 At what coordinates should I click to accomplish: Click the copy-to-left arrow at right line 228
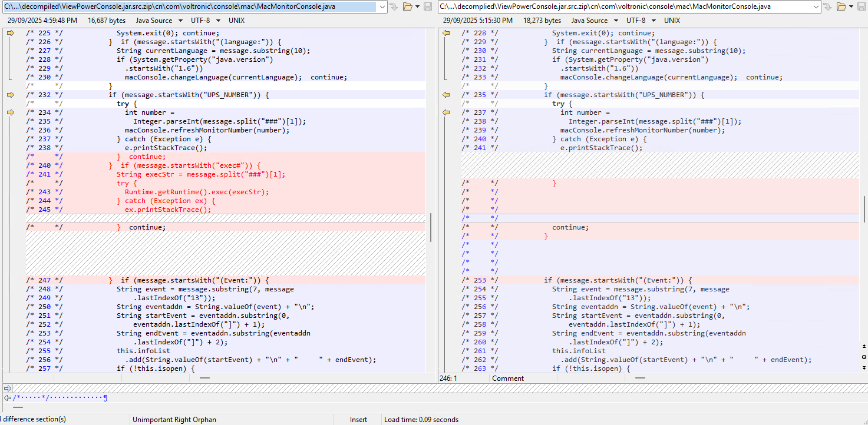pyautogui.click(x=446, y=33)
